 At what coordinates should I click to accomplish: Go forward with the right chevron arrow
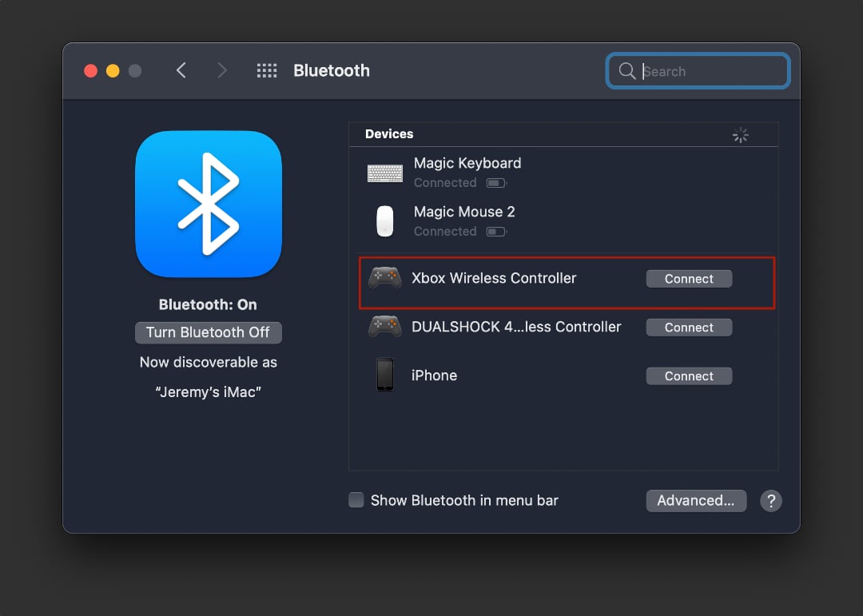click(x=222, y=70)
